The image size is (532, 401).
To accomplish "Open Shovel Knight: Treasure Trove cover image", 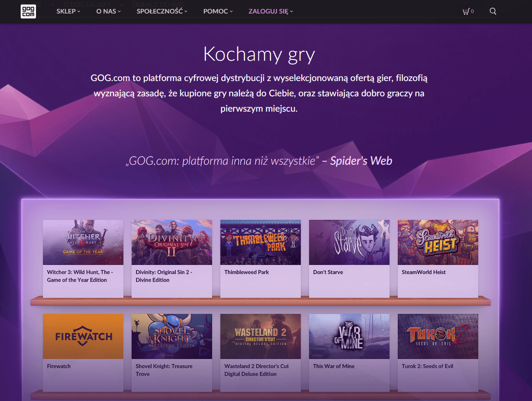I will click(x=172, y=336).
